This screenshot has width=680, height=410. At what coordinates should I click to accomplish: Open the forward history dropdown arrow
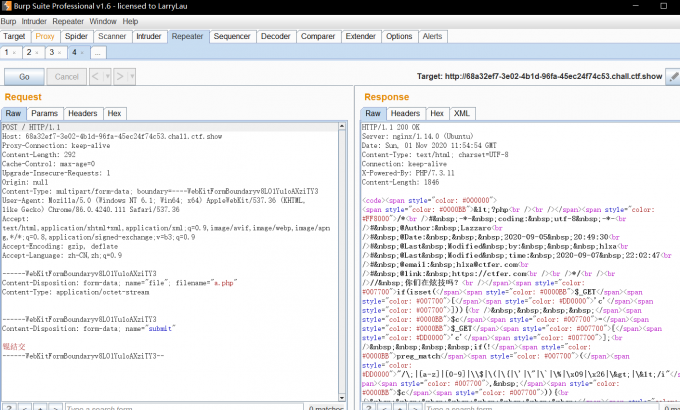pyautogui.click(x=132, y=77)
